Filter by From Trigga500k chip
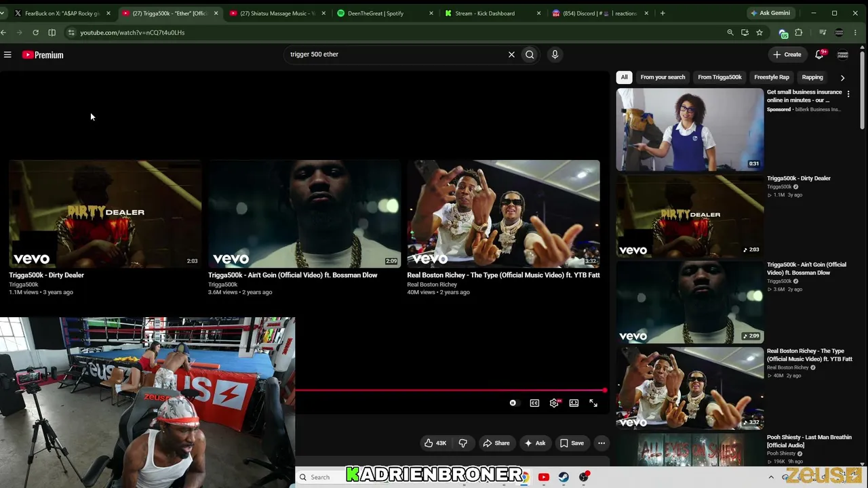 pyautogui.click(x=719, y=77)
